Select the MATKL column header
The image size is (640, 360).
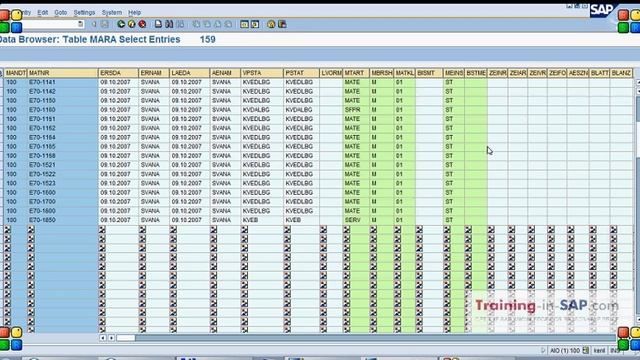pos(404,73)
